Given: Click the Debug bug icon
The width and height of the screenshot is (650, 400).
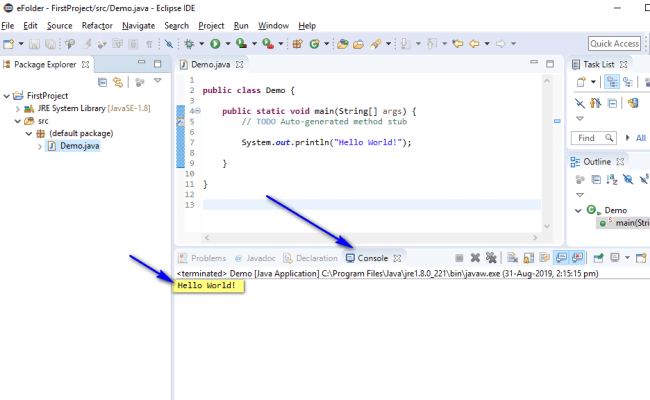Looking at the screenshot, I should (189, 44).
